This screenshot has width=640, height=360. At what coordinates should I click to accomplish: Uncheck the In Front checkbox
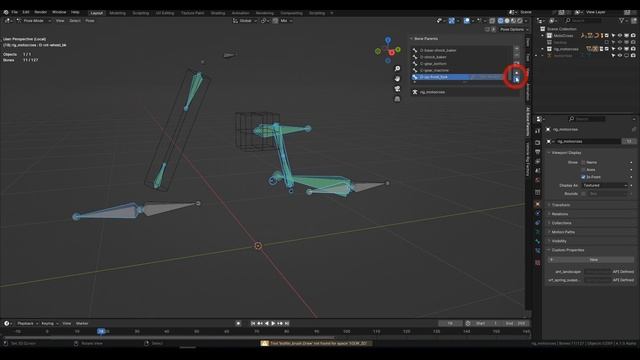point(583,177)
